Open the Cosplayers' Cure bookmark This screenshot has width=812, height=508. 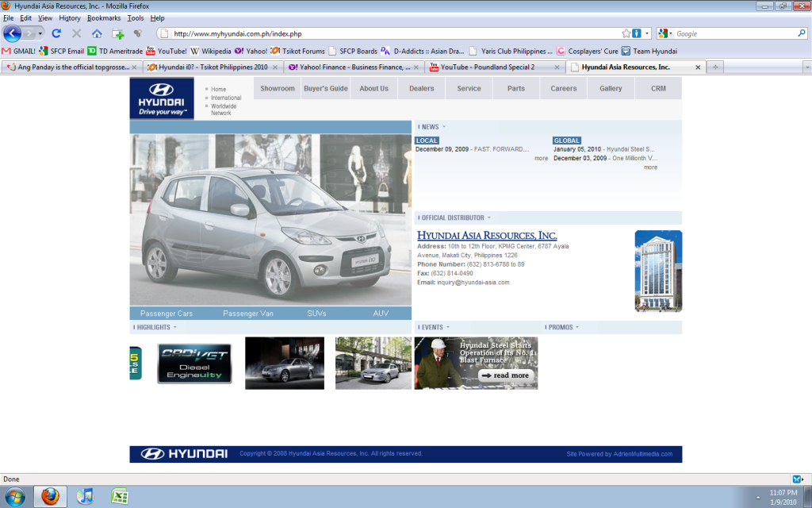pos(588,52)
